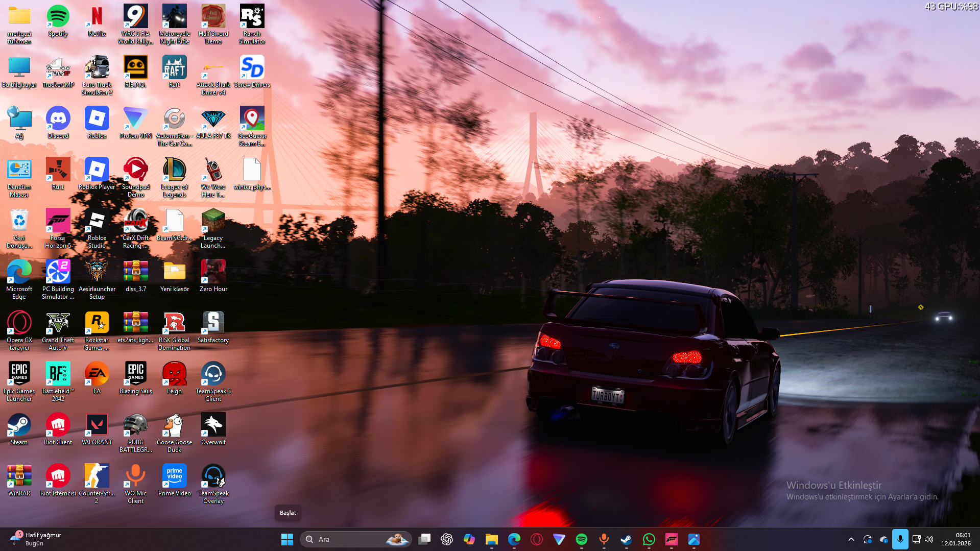Select the RISK Global Domination shortcut
The image size is (980, 551).
175,331
